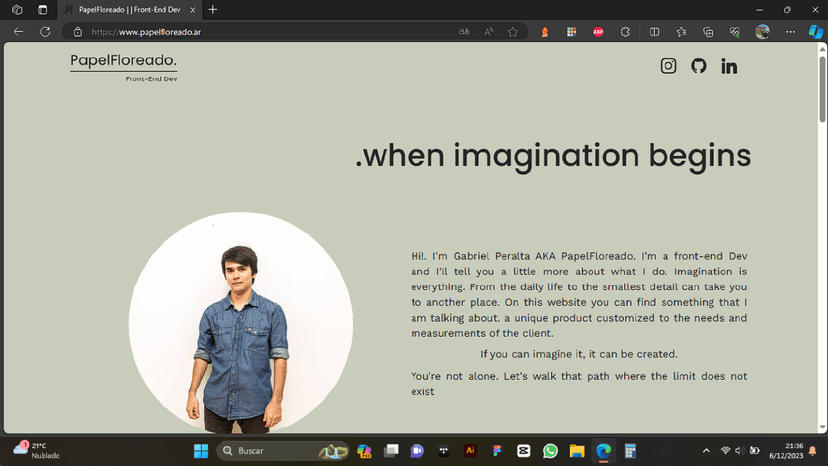This screenshot has width=828, height=466.
Task: Open the Collections panel
Action: 708,32
